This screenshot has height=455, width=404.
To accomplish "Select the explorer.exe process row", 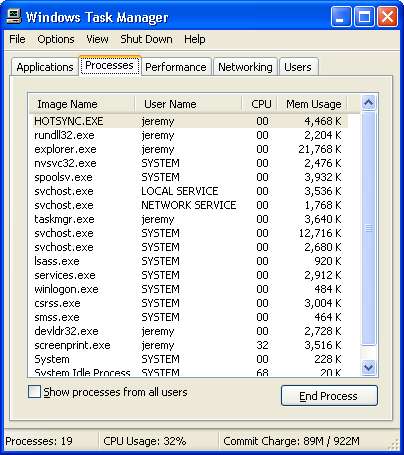I will coord(188,149).
